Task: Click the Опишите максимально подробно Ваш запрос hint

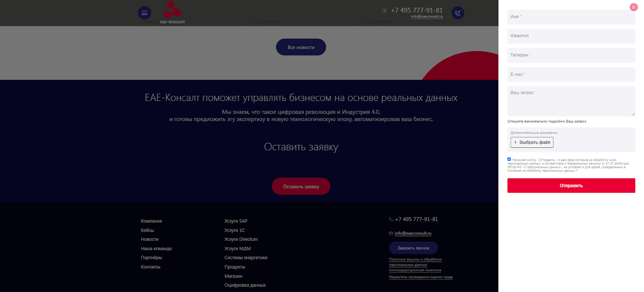Action: [x=547, y=121]
